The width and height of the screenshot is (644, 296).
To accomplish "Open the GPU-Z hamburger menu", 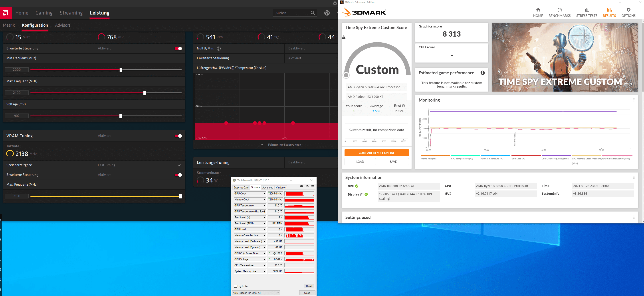I will point(313,186).
